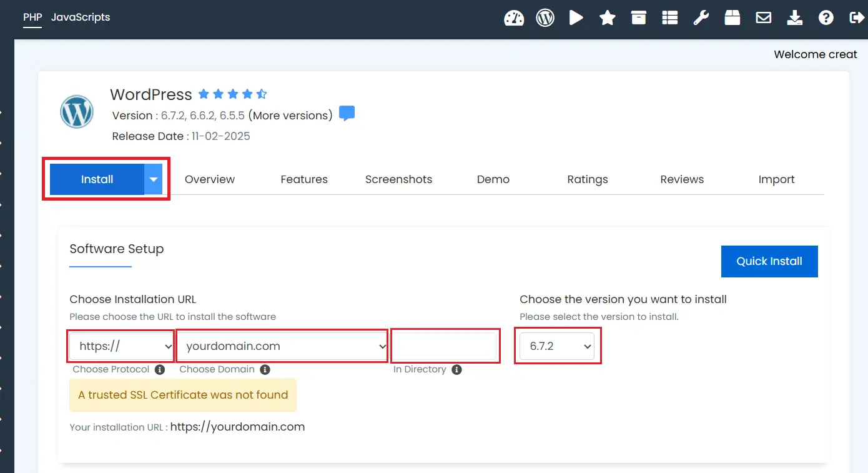Click the blue Install button
868x473 pixels.
point(97,179)
